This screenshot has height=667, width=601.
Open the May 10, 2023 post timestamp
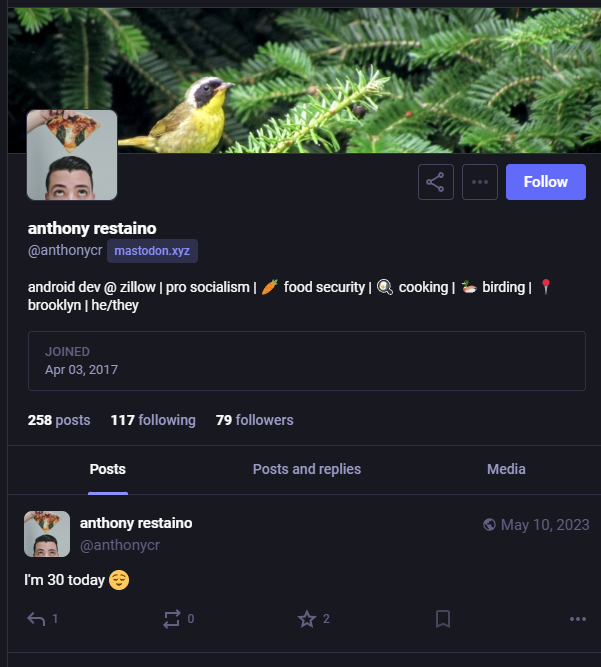click(x=545, y=524)
